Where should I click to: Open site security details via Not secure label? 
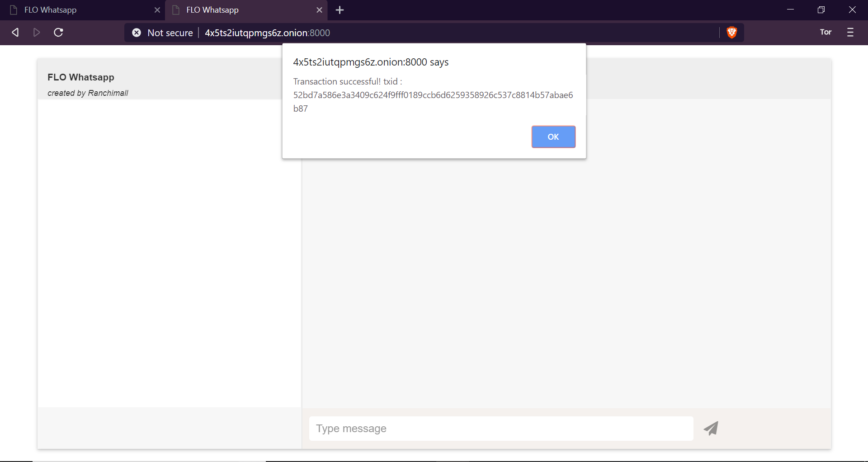(x=170, y=33)
